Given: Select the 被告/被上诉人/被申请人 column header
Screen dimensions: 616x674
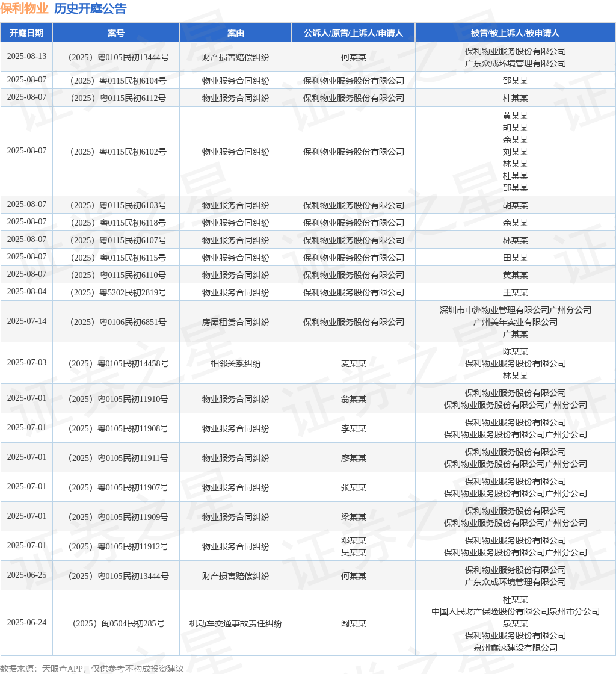Looking at the screenshot, I should [x=515, y=33].
